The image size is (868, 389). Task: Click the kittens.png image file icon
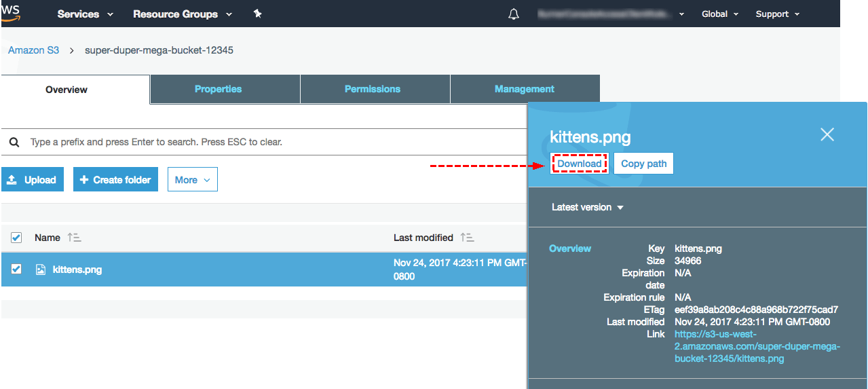coord(41,270)
